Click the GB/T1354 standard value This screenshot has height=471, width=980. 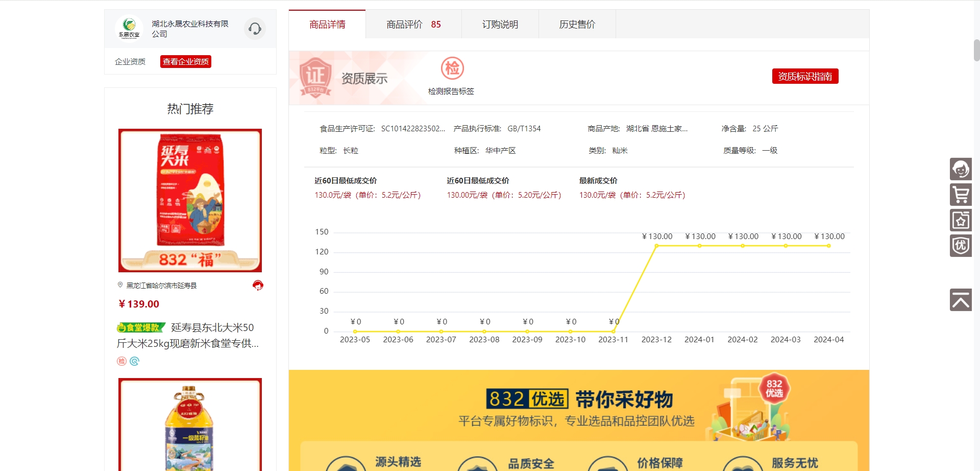point(524,129)
